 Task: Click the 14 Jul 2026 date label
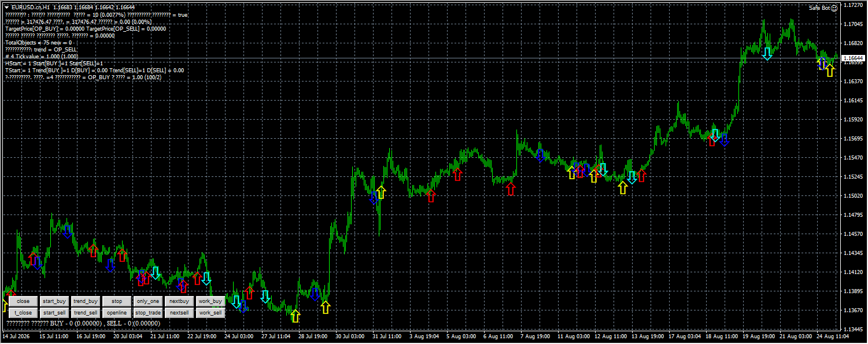pos(17,336)
